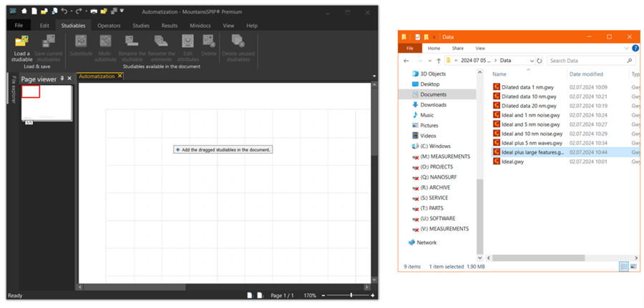Viewport: 644px width, 308px height.
Task: Open the Explorer Share tab
Action: [457, 49]
